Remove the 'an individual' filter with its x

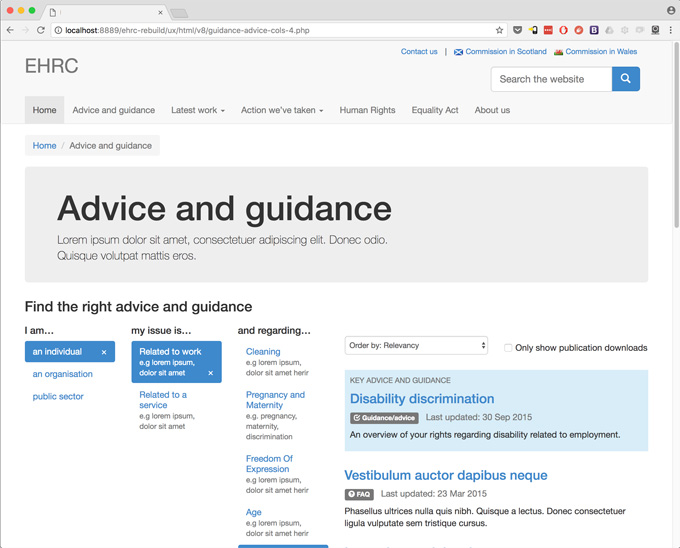(104, 352)
